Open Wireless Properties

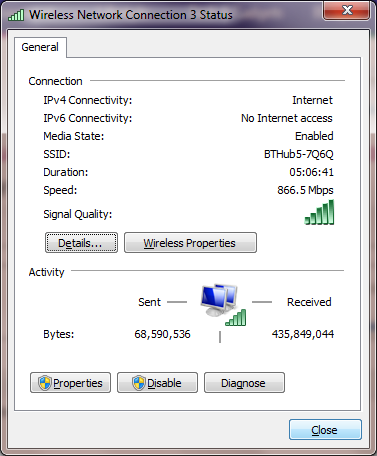(x=190, y=243)
